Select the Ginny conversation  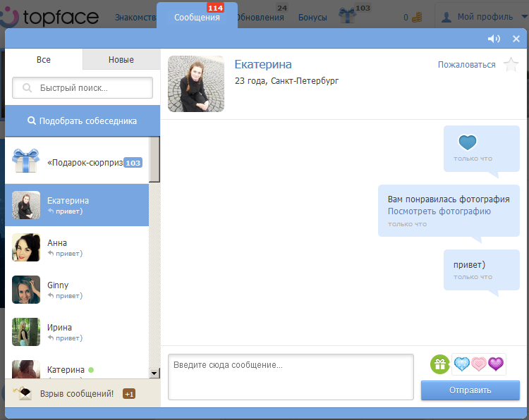click(77, 290)
